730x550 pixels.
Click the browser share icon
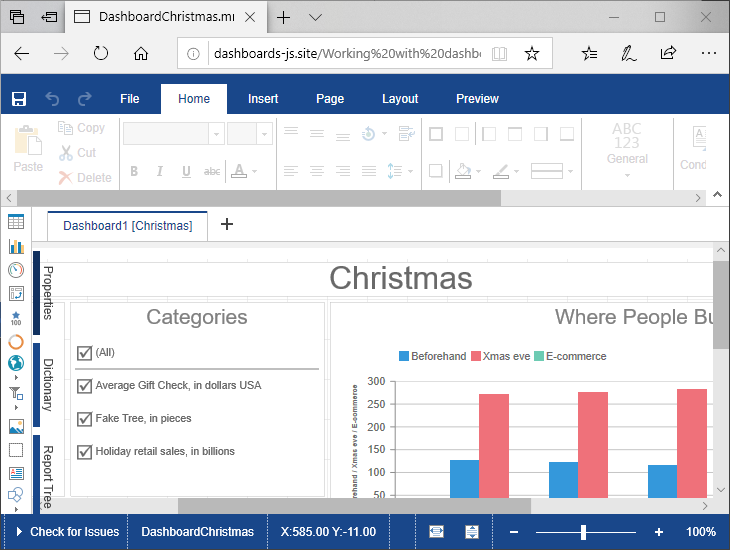(668, 53)
